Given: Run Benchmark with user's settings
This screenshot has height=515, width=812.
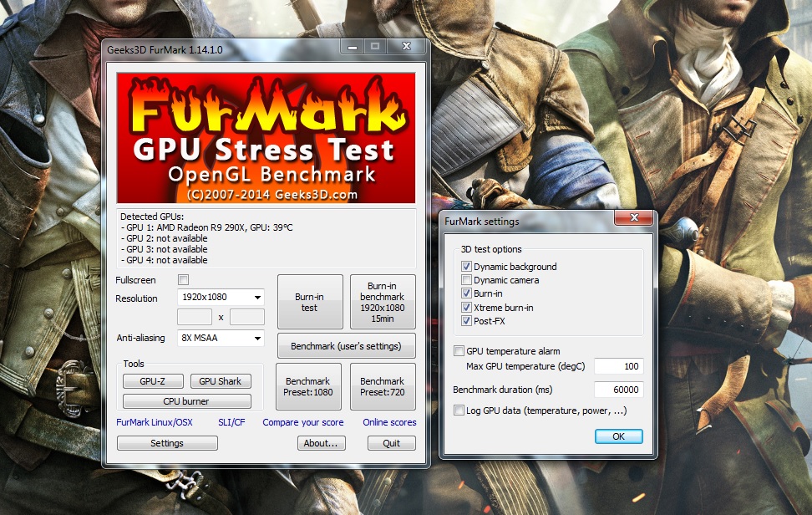Looking at the screenshot, I should (346, 346).
